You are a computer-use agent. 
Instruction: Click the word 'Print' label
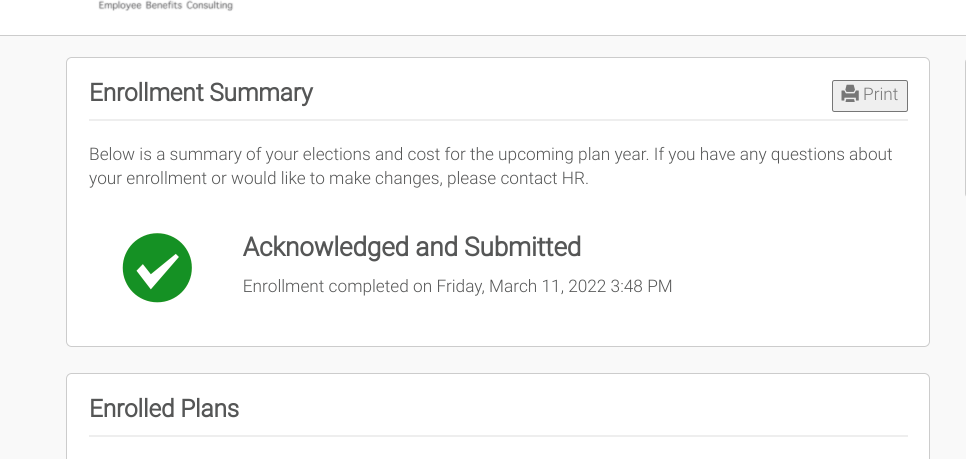tap(880, 95)
